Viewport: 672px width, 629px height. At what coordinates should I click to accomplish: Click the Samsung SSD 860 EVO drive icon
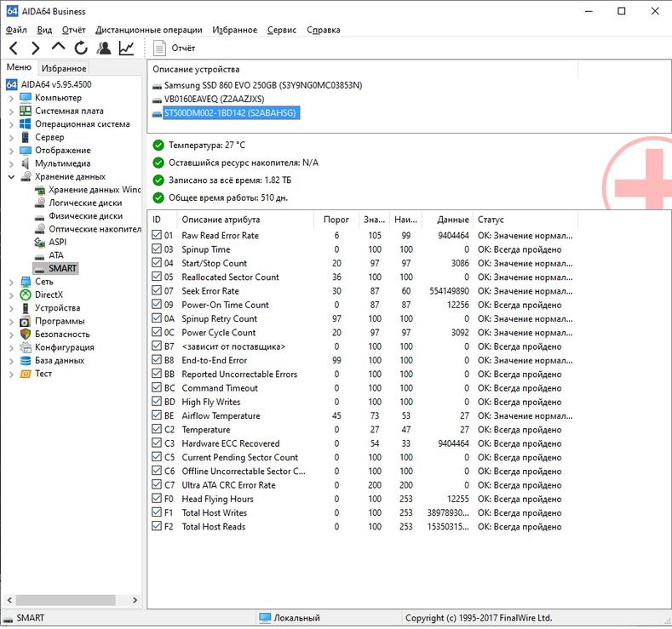(x=158, y=86)
